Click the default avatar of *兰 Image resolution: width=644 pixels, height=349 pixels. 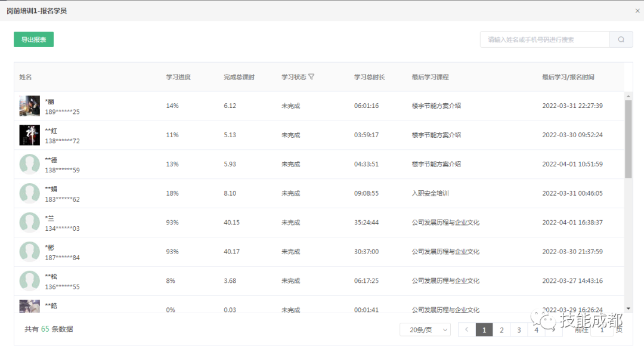pyautogui.click(x=29, y=223)
